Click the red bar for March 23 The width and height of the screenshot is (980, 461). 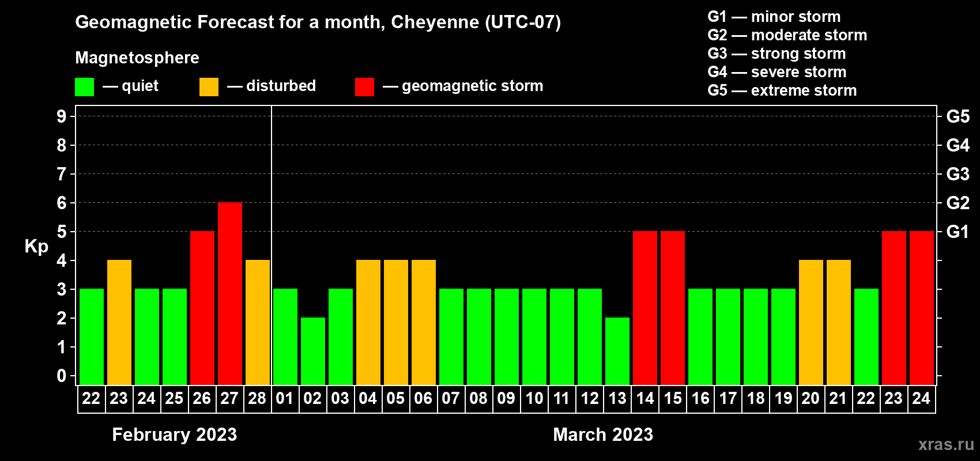[x=894, y=308]
